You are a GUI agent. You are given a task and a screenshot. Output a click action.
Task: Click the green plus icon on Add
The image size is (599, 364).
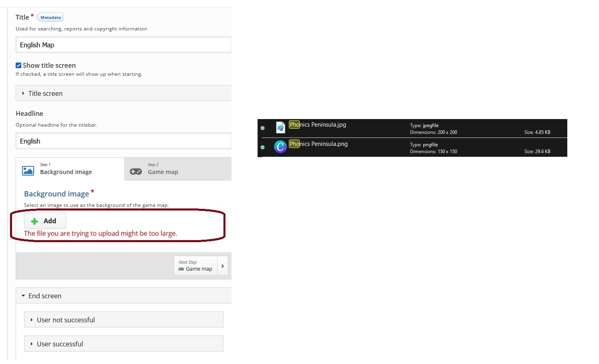35,221
